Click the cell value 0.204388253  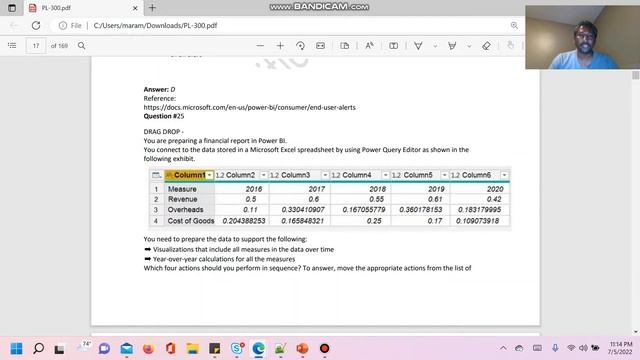[x=244, y=221]
